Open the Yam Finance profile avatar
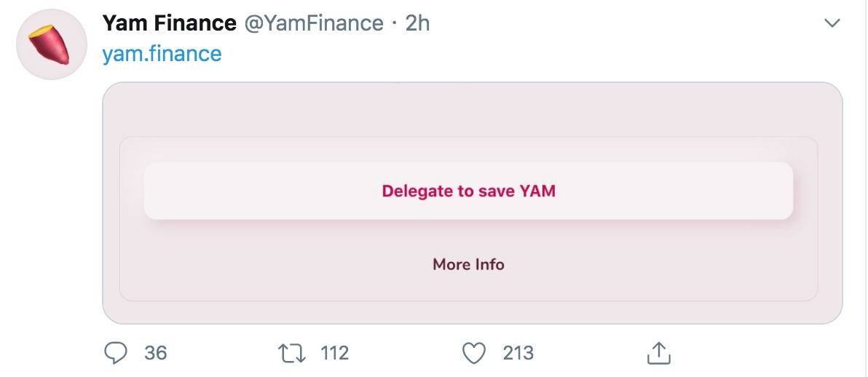 [52, 44]
